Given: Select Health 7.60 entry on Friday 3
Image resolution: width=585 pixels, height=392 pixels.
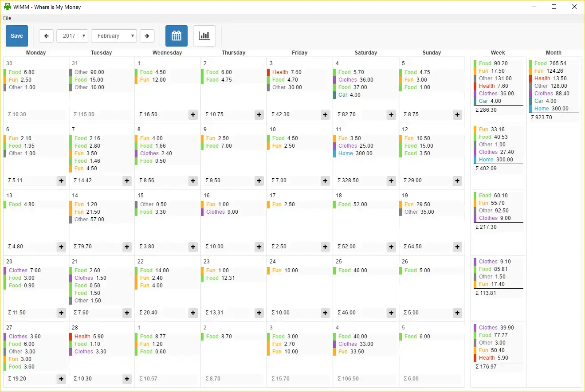Looking at the screenshot, I should tap(298, 72).
